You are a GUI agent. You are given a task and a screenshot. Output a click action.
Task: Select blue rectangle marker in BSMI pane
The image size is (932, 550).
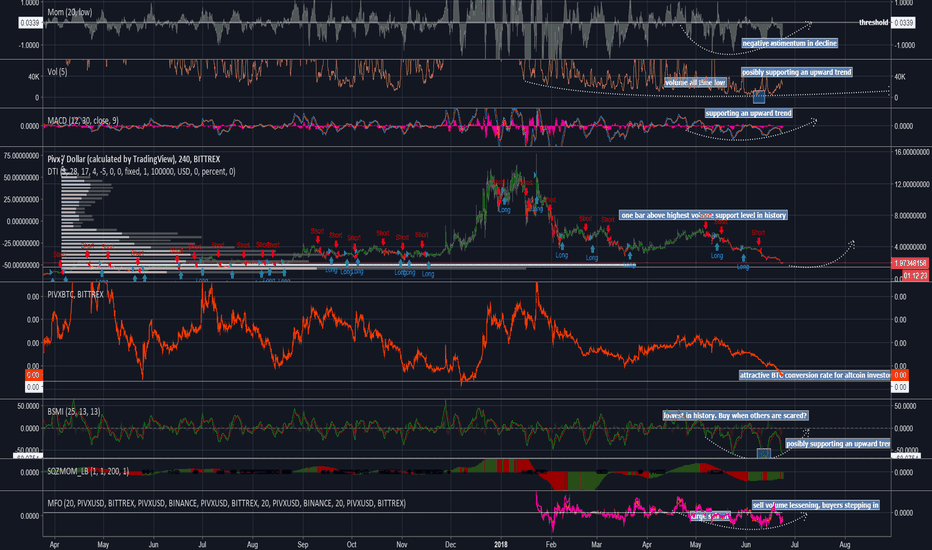pyautogui.click(x=764, y=453)
